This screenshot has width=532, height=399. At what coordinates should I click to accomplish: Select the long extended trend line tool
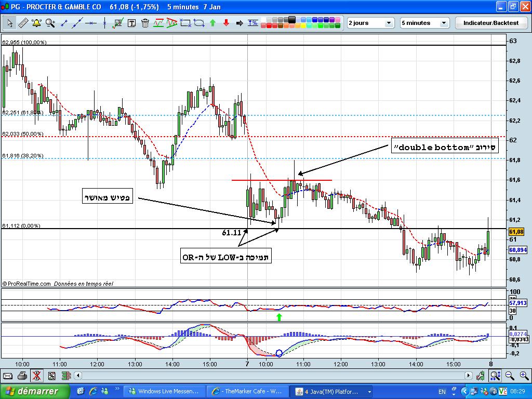(x=77, y=23)
